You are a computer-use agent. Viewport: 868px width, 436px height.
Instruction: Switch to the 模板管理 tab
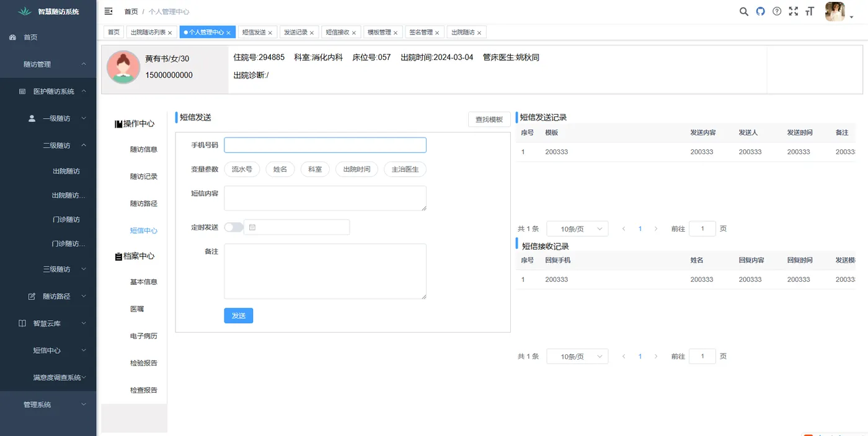coord(379,32)
